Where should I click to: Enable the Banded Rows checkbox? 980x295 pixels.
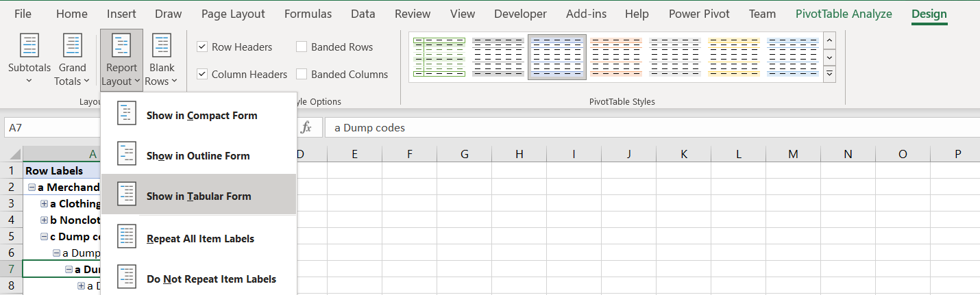pyautogui.click(x=302, y=47)
